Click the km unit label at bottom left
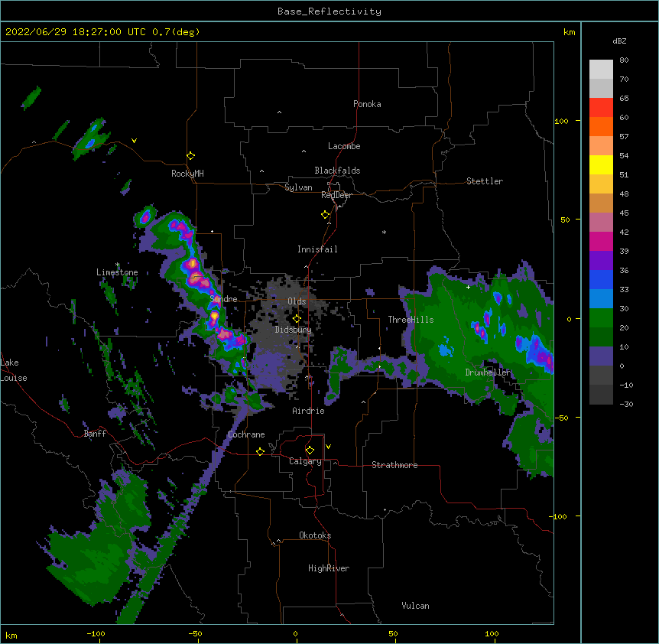The width and height of the screenshot is (659, 644). (x=11, y=635)
